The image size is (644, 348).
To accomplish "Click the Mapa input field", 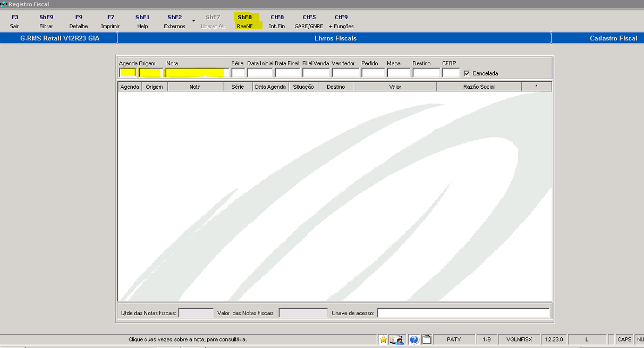I will 399,73.
